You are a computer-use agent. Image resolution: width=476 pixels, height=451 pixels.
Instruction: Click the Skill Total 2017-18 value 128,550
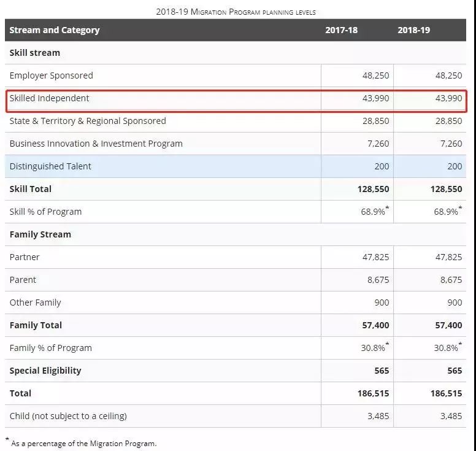tap(373, 189)
